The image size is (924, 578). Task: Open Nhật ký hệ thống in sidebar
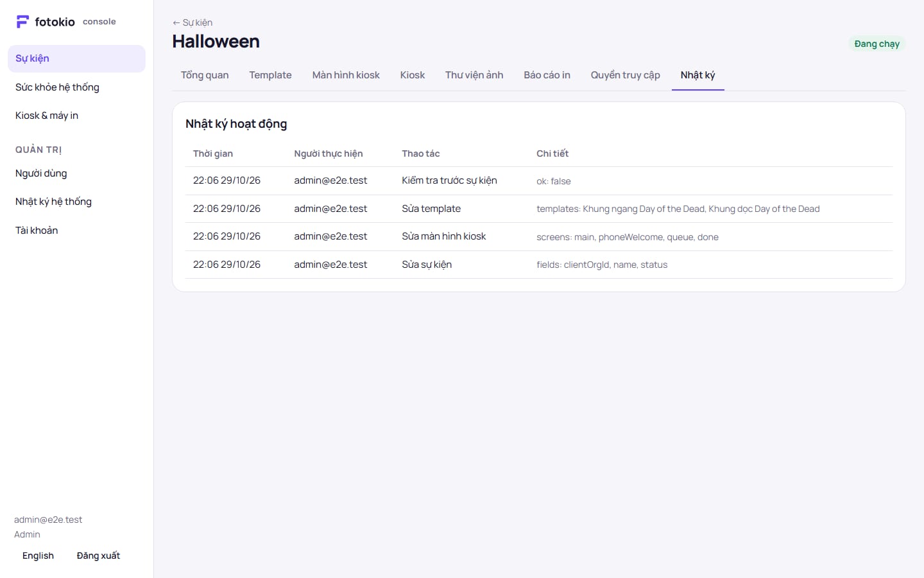coord(76,202)
